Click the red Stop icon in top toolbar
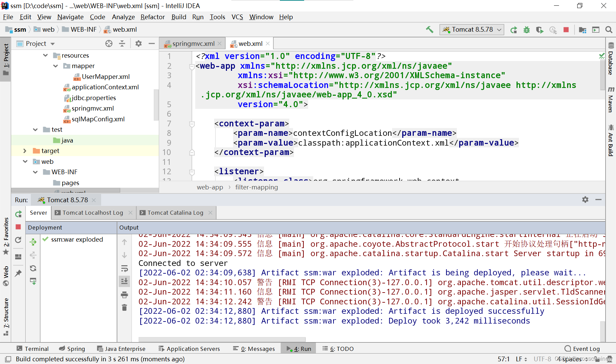The image size is (616, 364). (x=566, y=30)
